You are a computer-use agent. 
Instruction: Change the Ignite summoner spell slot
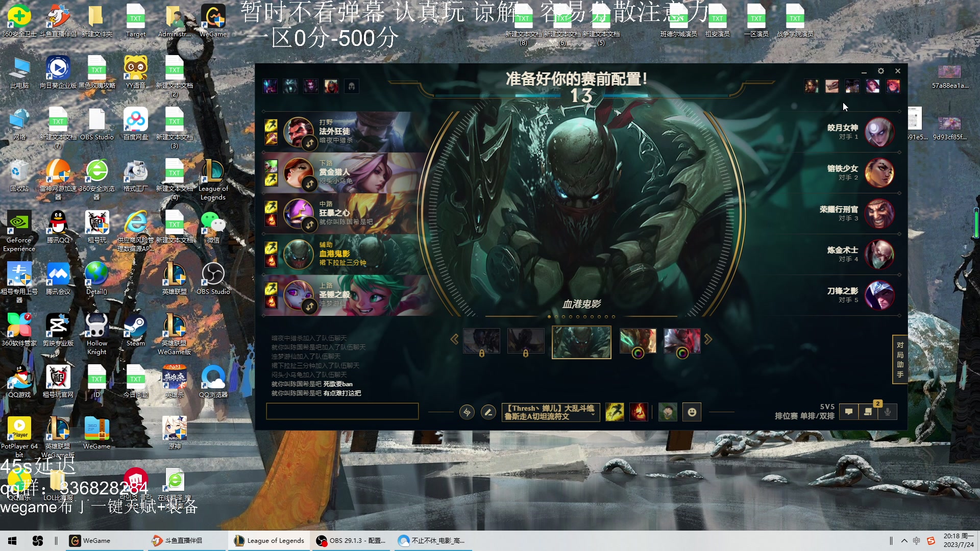point(639,412)
